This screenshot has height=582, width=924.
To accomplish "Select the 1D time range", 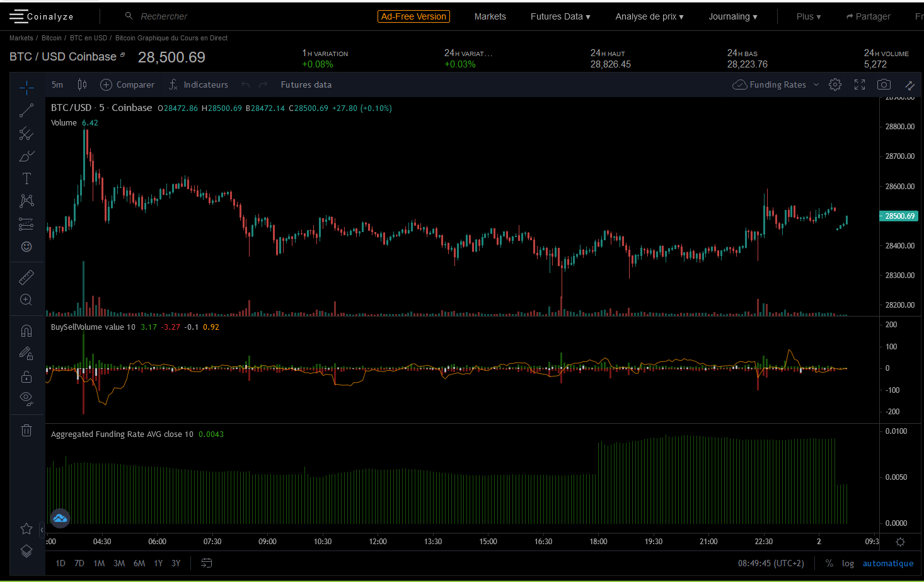I will (61, 563).
